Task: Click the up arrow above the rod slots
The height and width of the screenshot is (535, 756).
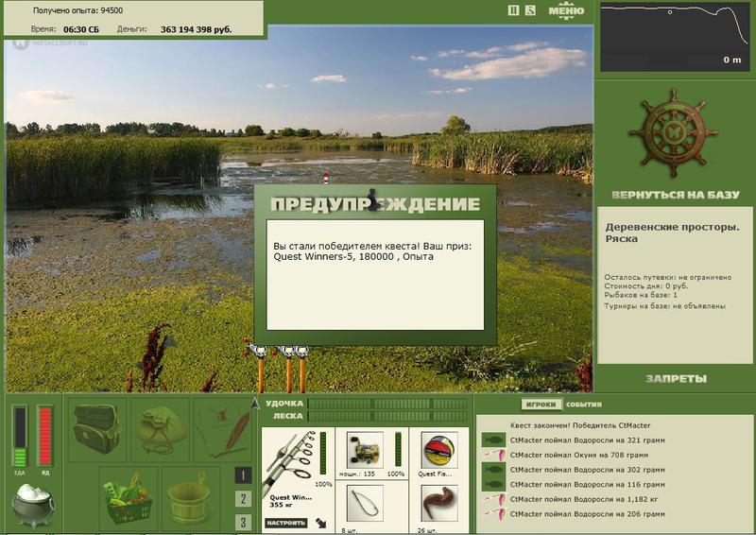Action: (255, 404)
